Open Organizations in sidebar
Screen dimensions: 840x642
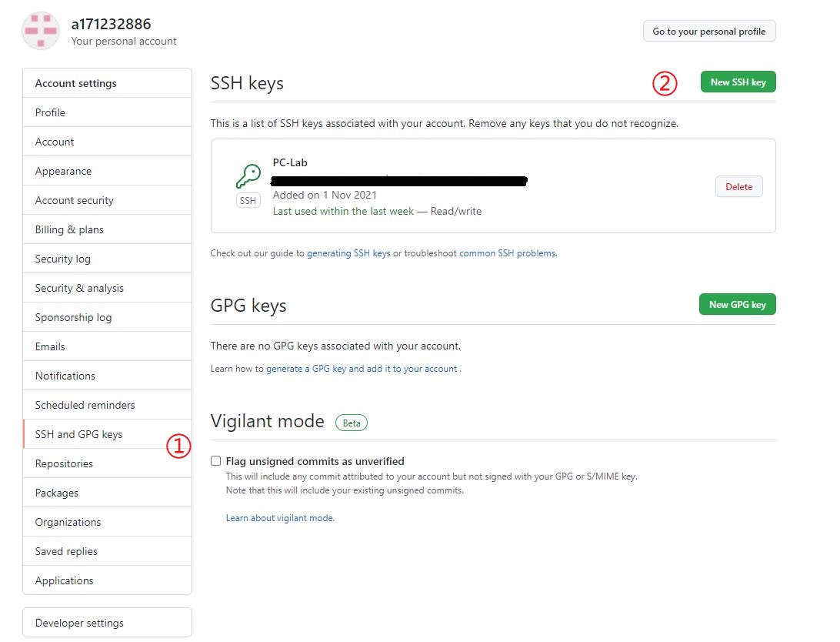[107, 522]
